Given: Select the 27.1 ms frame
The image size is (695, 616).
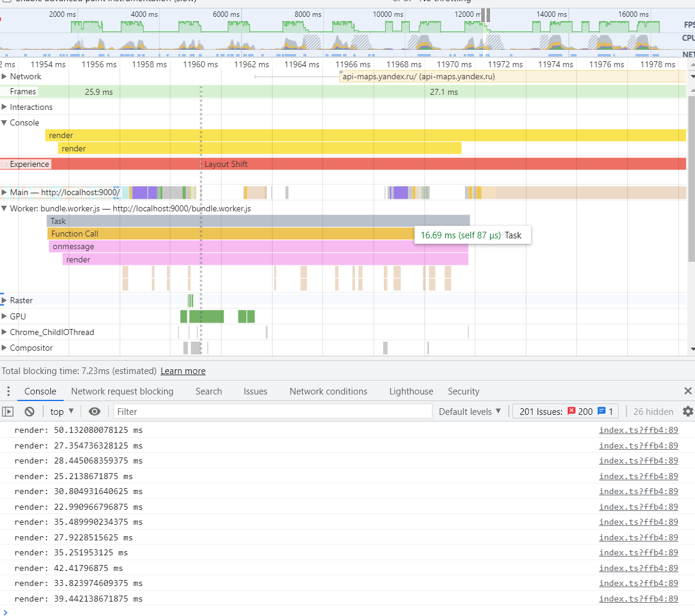Looking at the screenshot, I should click(444, 92).
